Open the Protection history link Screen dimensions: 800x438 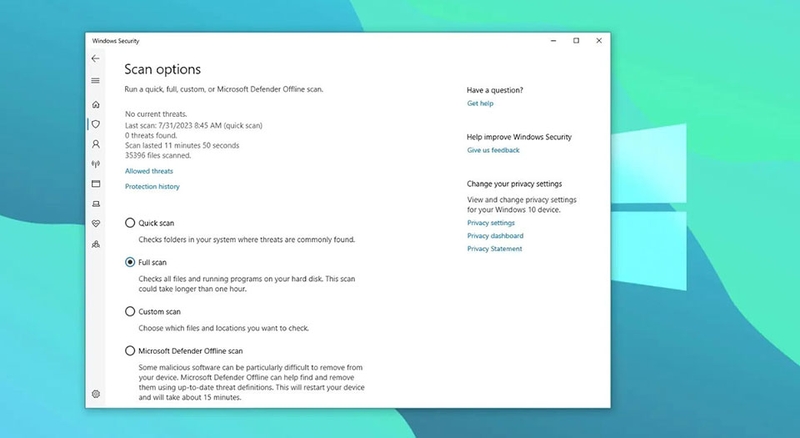[x=152, y=186]
